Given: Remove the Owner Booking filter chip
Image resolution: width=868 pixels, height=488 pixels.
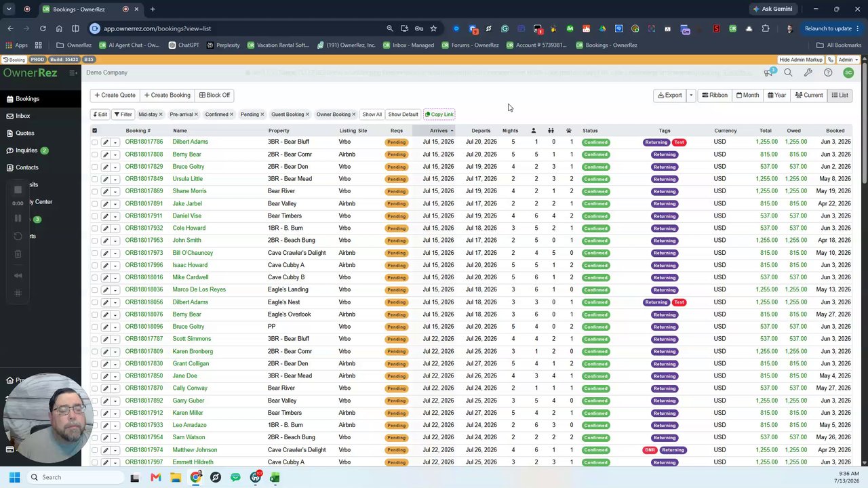Looking at the screenshot, I should click(353, 115).
